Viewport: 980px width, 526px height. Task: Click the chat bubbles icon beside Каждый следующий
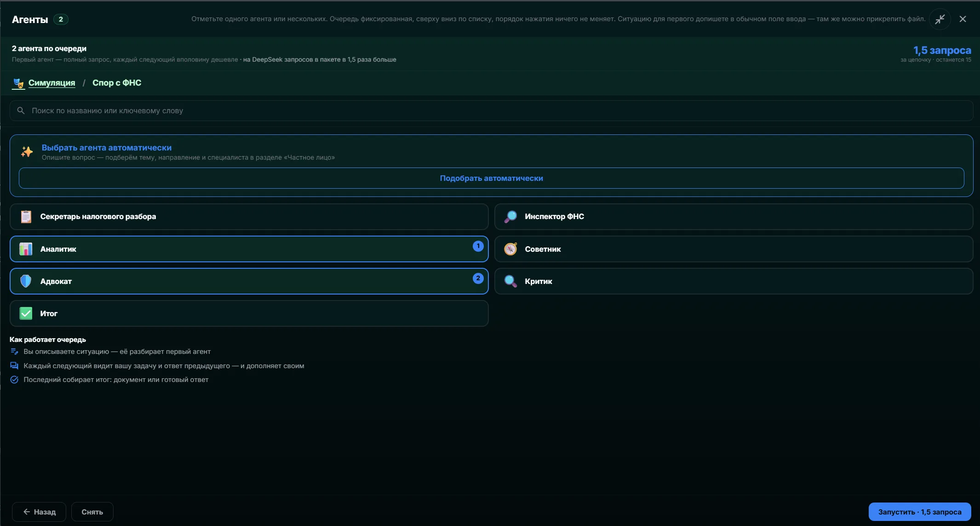tap(14, 366)
